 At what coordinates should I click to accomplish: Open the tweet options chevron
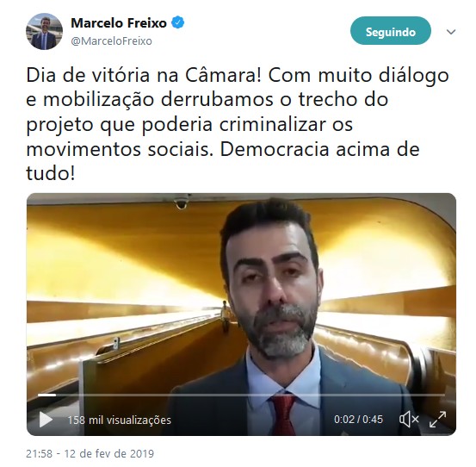451,32
